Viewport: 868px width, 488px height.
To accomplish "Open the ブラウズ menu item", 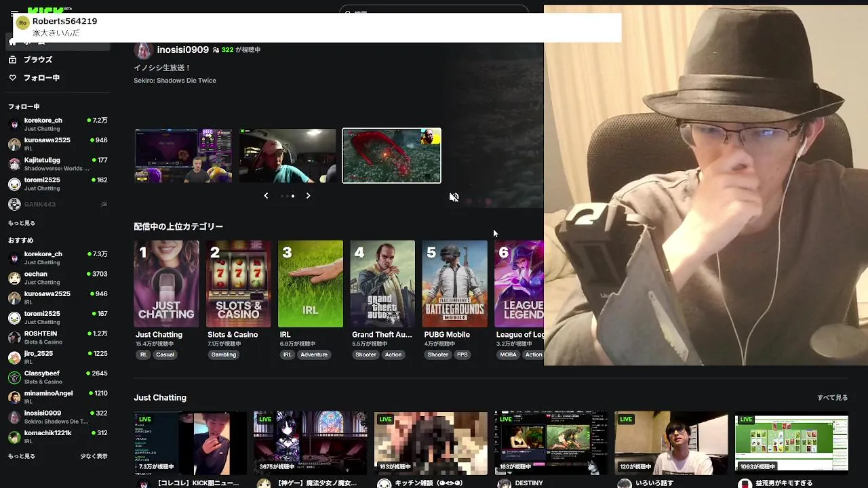I will pos(38,60).
